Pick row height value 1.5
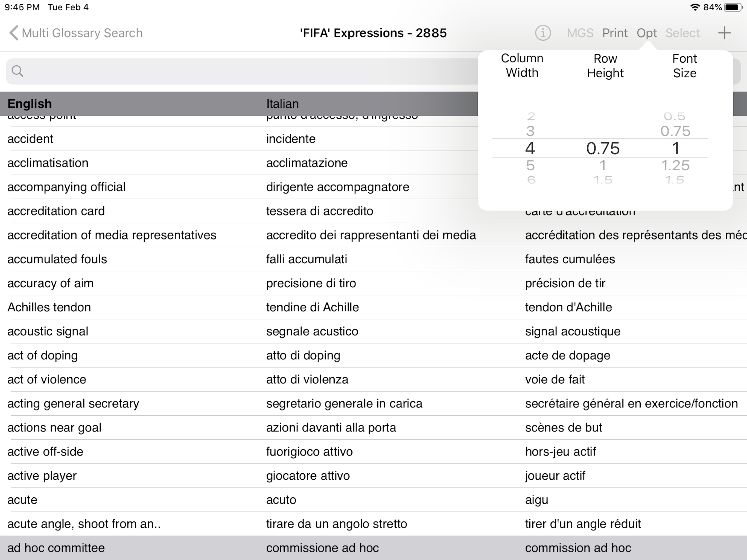 pos(603,180)
